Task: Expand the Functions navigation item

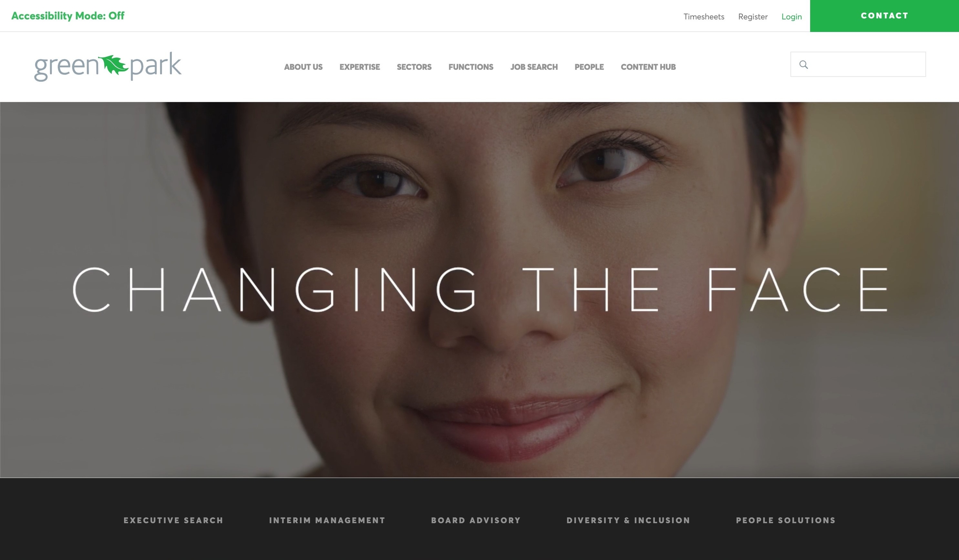Action: (471, 67)
